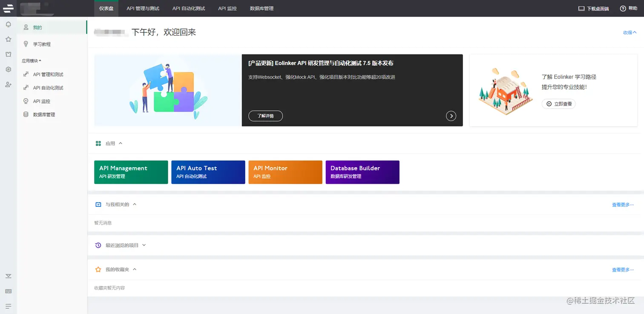Open the API 自动化测试 top tab
This screenshot has width=644, height=314.
189,9
